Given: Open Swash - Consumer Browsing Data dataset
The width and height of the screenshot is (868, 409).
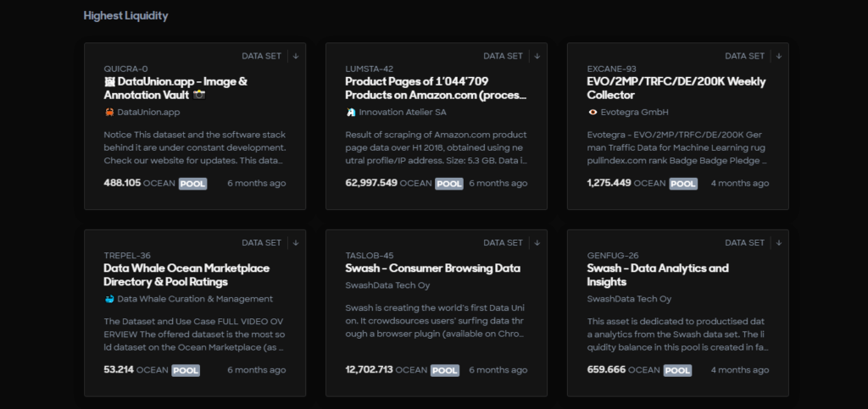Looking at the screenshot, I should pyautogui.click(x=433, y=268).
